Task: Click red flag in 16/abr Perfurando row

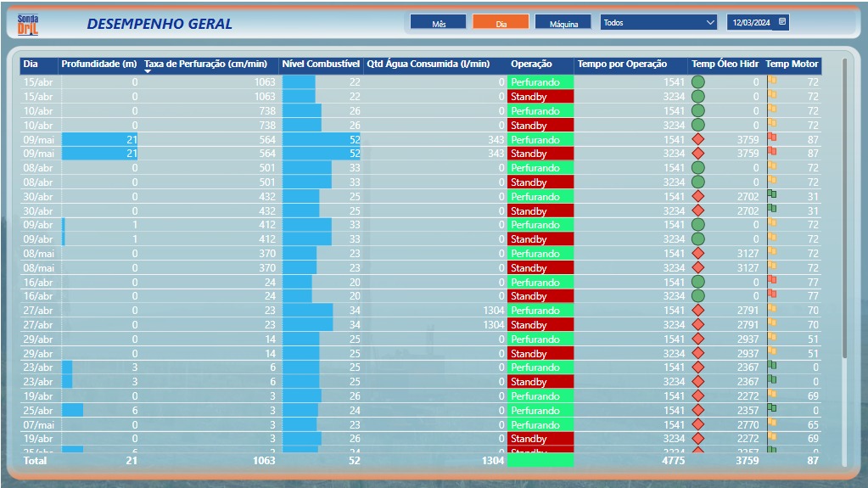Action: (x=771, y=279)
